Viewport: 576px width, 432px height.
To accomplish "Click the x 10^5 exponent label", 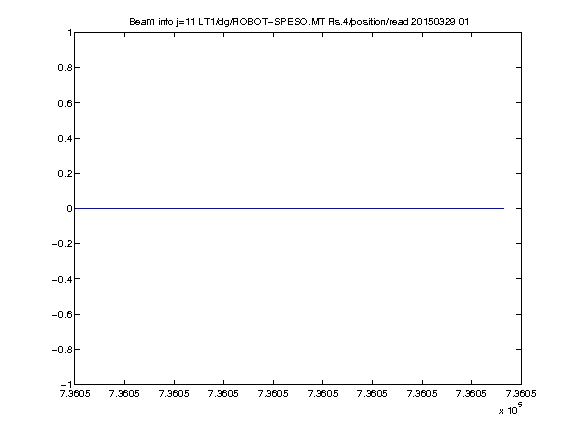I will point(511,409).
